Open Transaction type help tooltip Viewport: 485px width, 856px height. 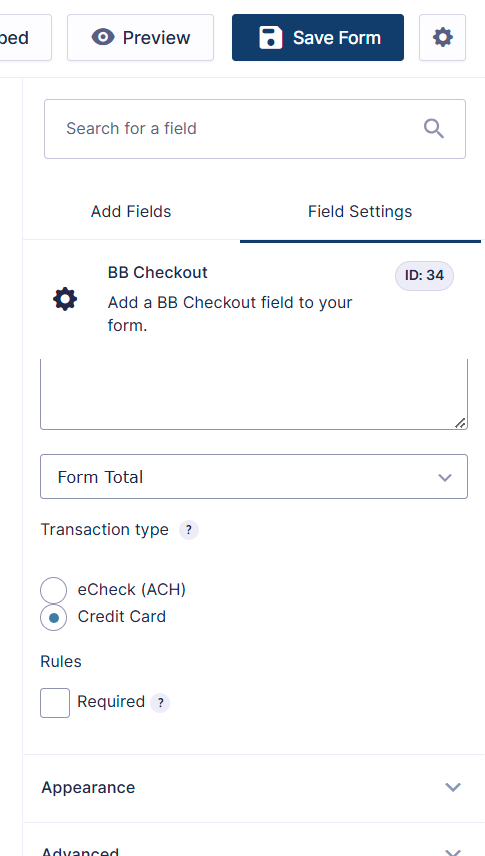(188, 530)
